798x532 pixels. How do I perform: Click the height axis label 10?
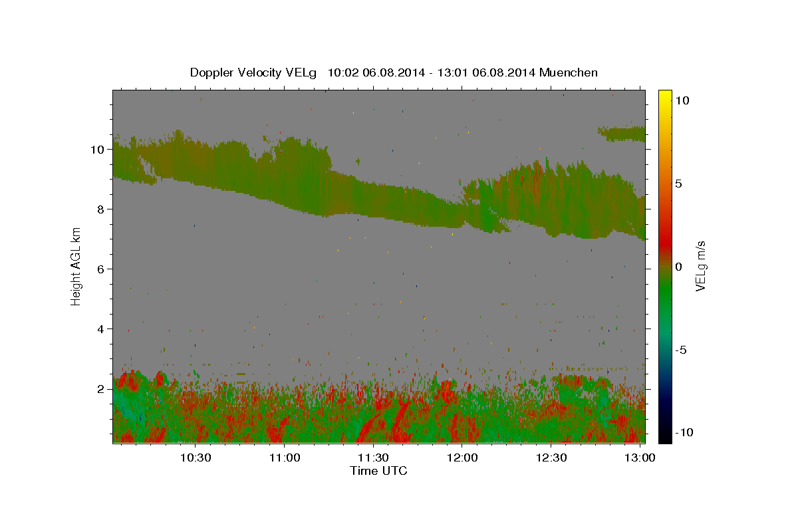pyautogui.click(x=98, y=150)
